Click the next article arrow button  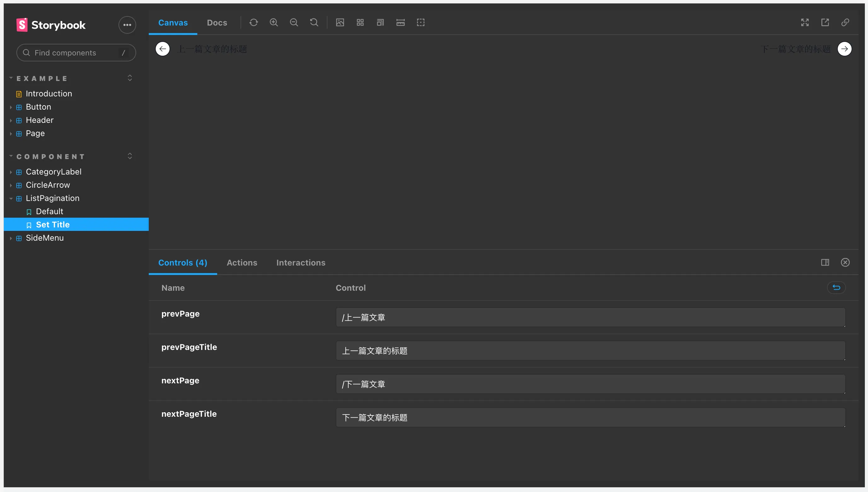click(844, 49)
